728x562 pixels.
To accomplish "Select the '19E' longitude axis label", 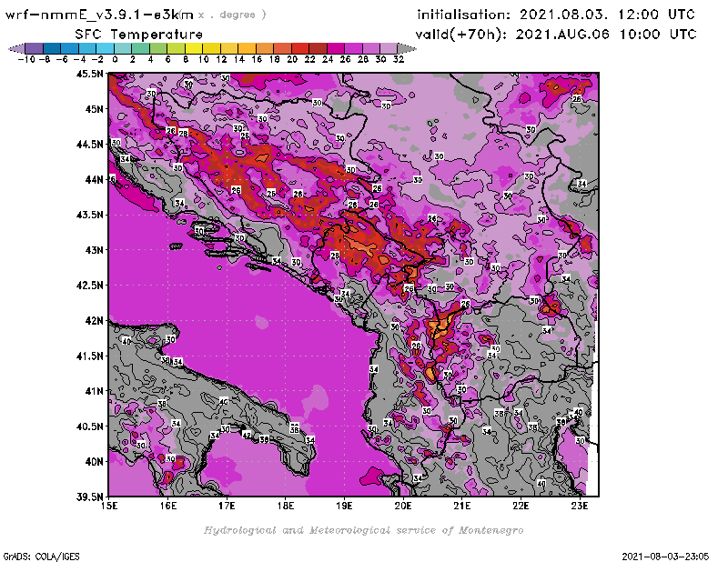I will pos(345,507).
